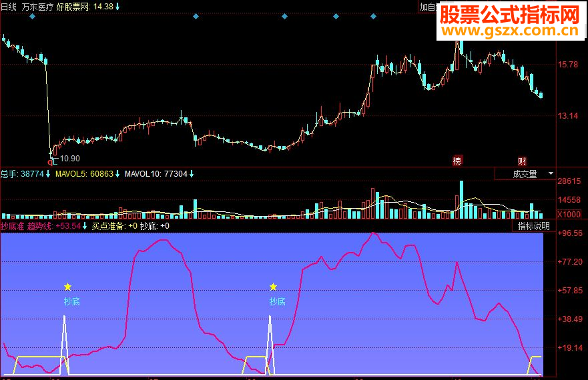588x380 pixels.
Task: Click the +96.56 indicator axis label
Action: [570, 233]
